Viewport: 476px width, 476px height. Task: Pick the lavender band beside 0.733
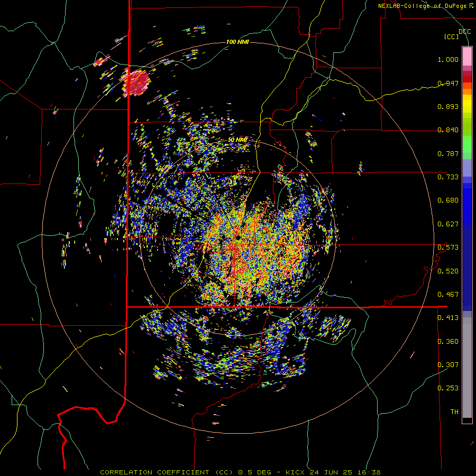tap(467, 168)
